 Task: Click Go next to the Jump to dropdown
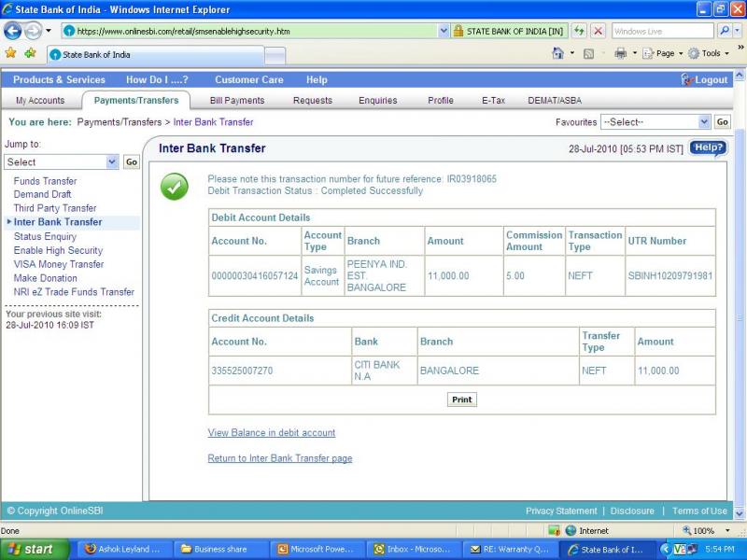(x=132, y=161)
